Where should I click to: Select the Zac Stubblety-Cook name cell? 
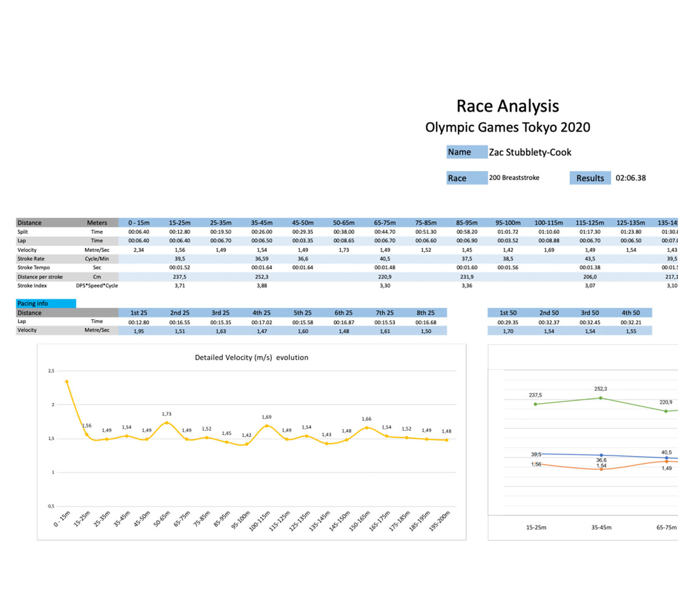tap(530, 152)
